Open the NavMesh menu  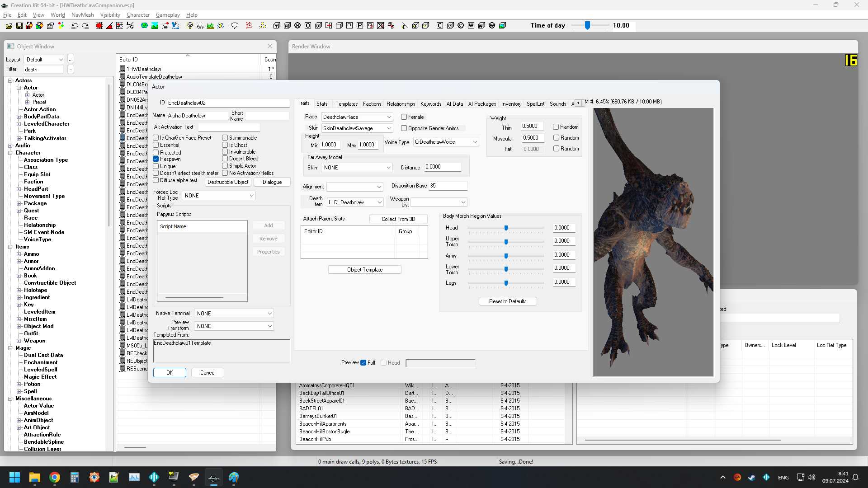[x=83, y=15]
